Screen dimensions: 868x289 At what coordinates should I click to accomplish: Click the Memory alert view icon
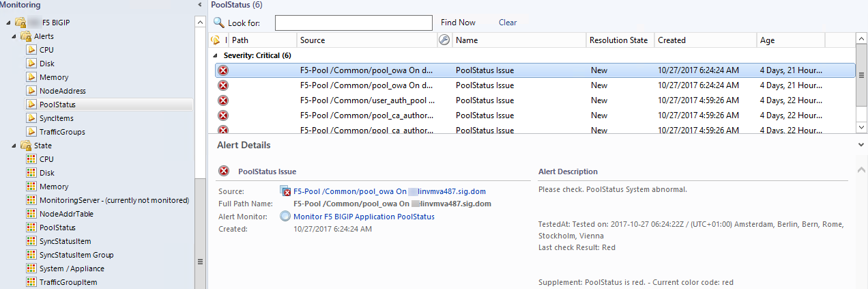(x=31, y=77)
